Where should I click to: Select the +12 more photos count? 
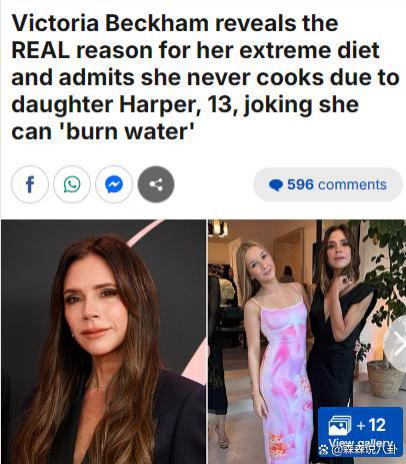(371, 425)
